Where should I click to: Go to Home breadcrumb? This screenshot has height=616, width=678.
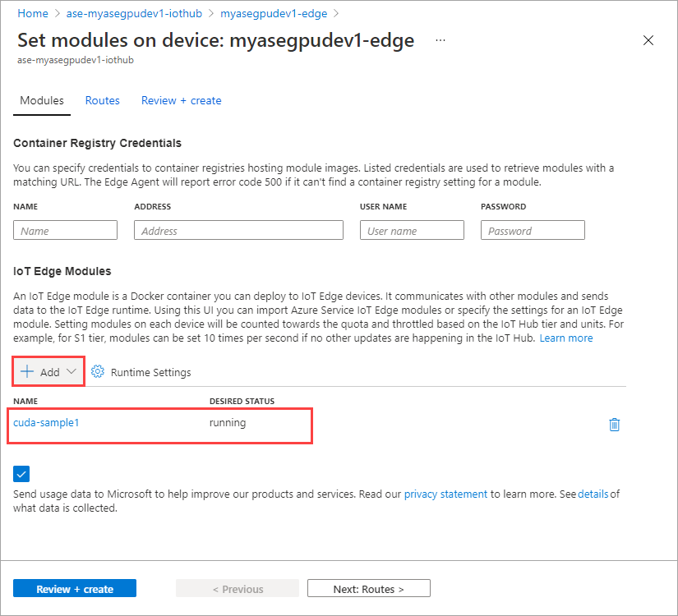pos(32,13)
